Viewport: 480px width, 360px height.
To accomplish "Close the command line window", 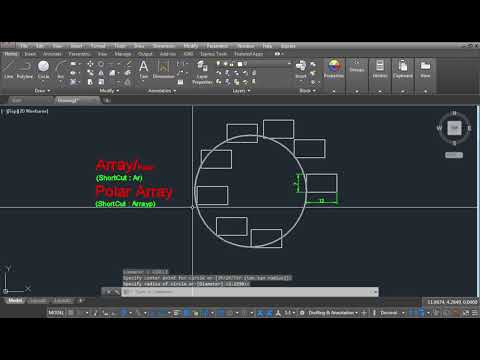I will coord(108,292).
